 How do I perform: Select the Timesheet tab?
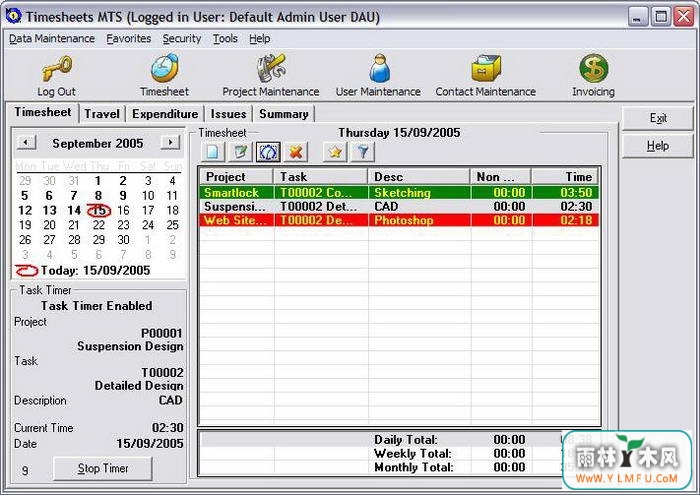tap(43, 112)
